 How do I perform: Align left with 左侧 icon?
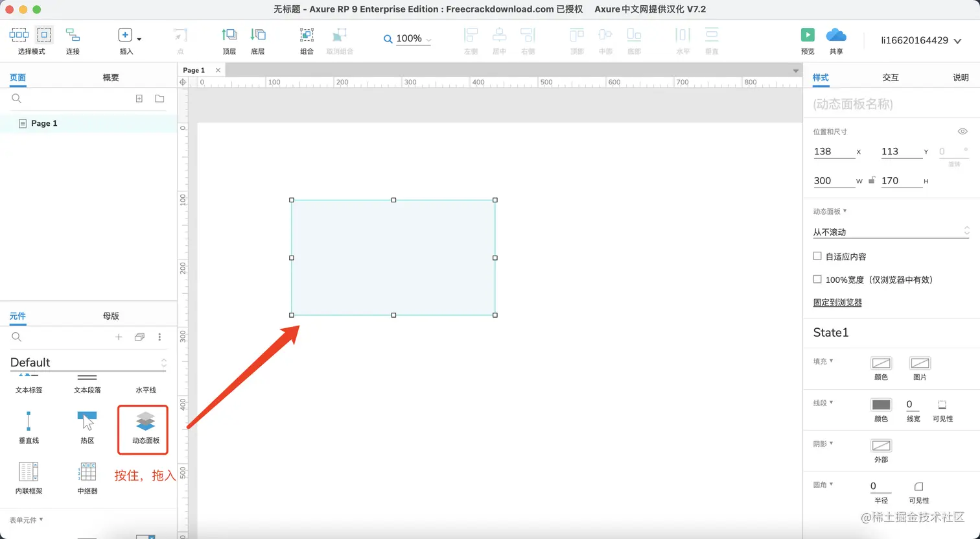pyautogui.click(x=471, y=35)
